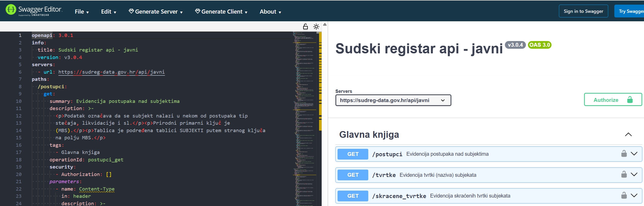Open the Generate Client menu

(221, 12)
